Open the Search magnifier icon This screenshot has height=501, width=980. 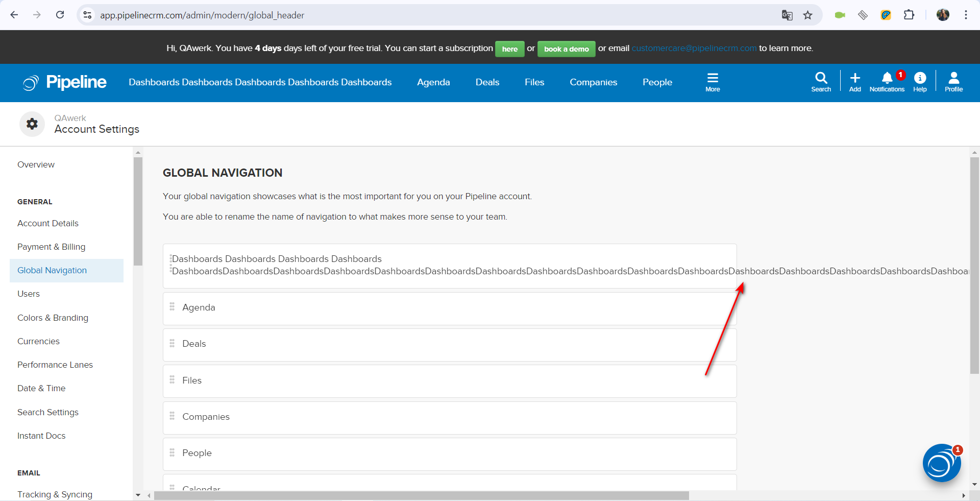(x=821, y=82)
